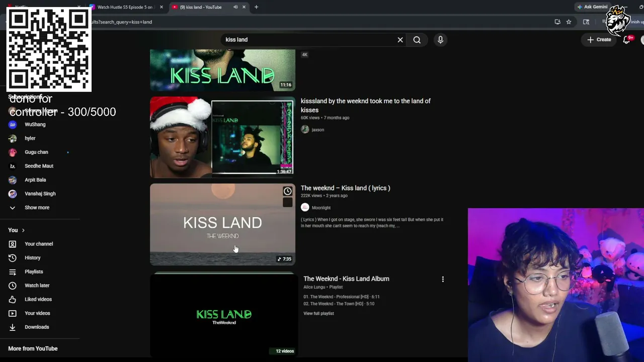Expand the You section chevron
The image size is (644, 362).
23,230
